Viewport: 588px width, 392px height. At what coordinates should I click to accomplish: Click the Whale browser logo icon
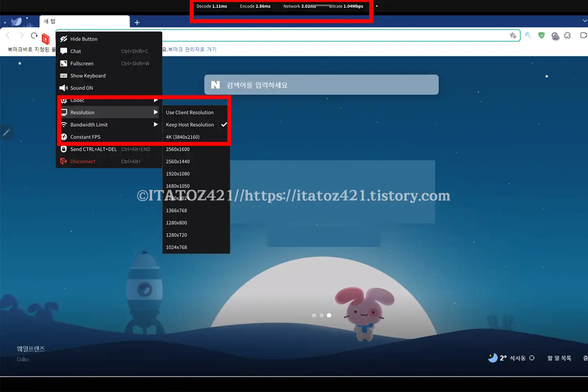[16, 22]
